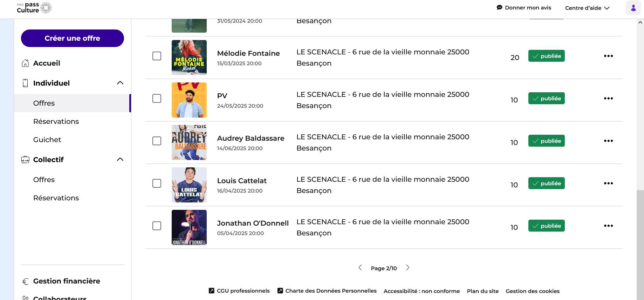Go to next page arrow
644x300 pixels.
(x=407, y=268)
